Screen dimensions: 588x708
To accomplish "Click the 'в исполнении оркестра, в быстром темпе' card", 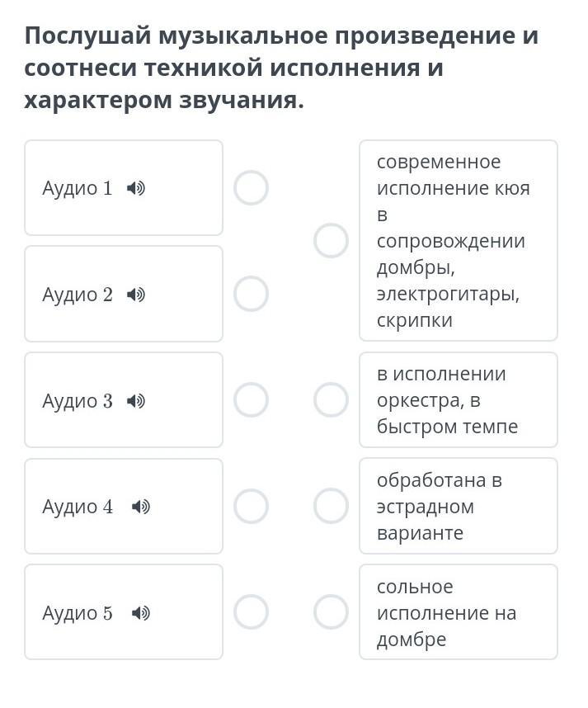I will pyautogui.click(x=459, y=400).
